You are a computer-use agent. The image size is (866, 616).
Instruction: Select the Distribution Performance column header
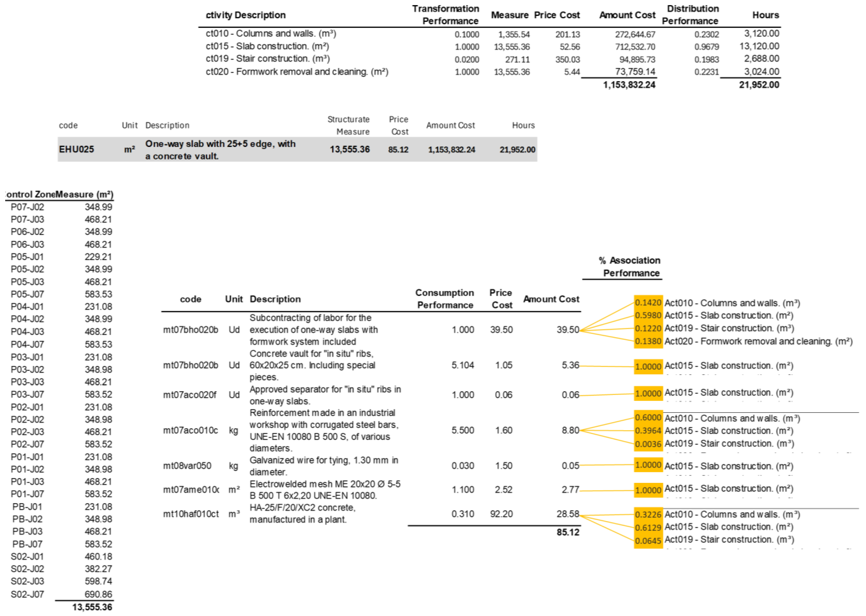[690, 15]
